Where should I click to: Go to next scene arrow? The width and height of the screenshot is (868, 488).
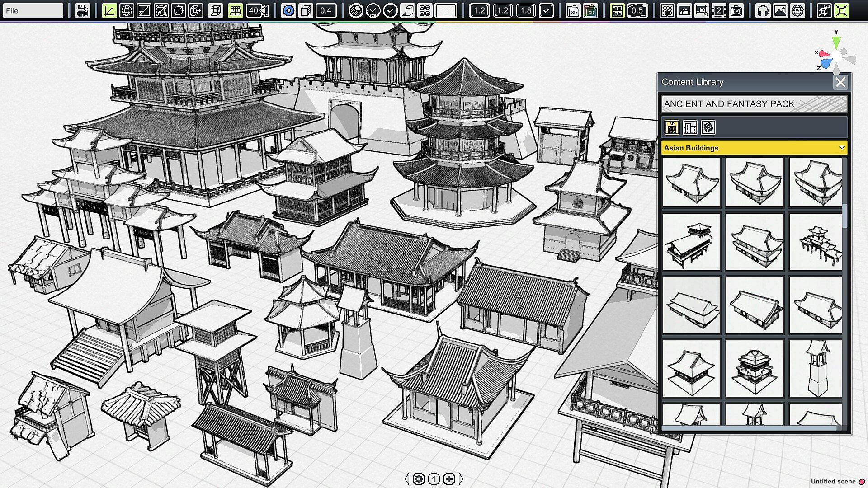[461, 479]
